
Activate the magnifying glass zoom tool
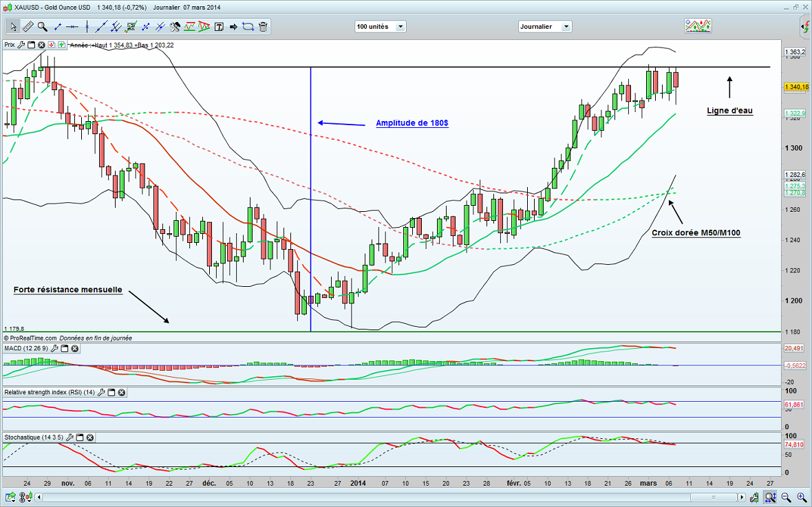pyautogui.click(x=43, y=27)
